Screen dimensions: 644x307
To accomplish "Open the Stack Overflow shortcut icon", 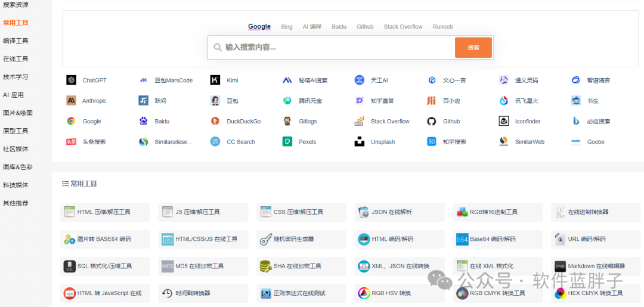I will pyautogui.click(x=360, y=121).
